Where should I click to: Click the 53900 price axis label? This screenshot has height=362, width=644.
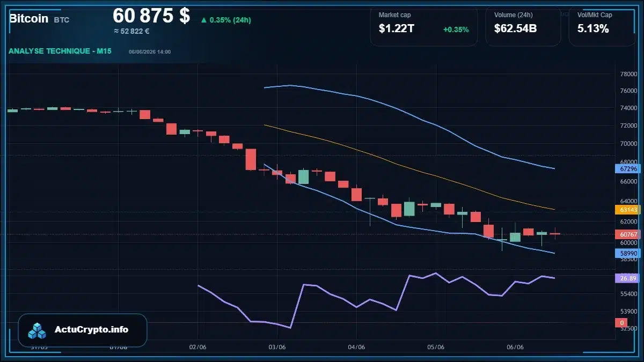point(628,311)
